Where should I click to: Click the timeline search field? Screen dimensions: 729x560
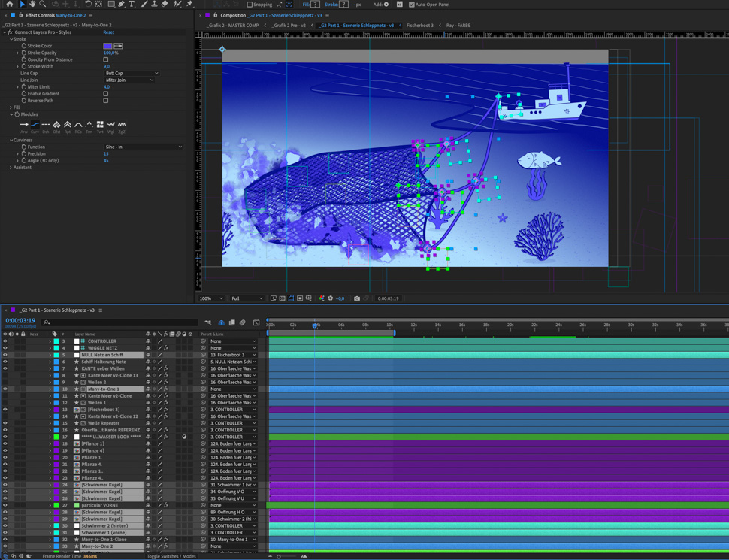point(120,322)
